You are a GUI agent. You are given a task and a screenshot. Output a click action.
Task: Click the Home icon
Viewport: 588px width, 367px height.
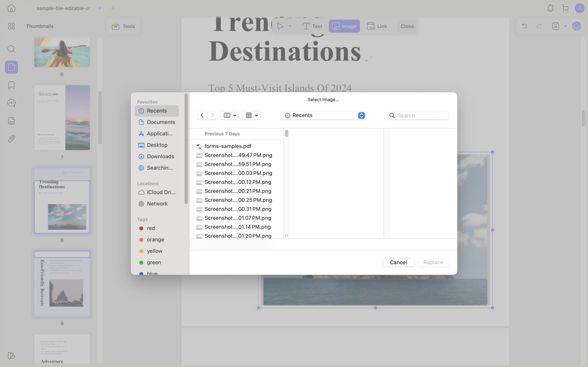point(11,8)
